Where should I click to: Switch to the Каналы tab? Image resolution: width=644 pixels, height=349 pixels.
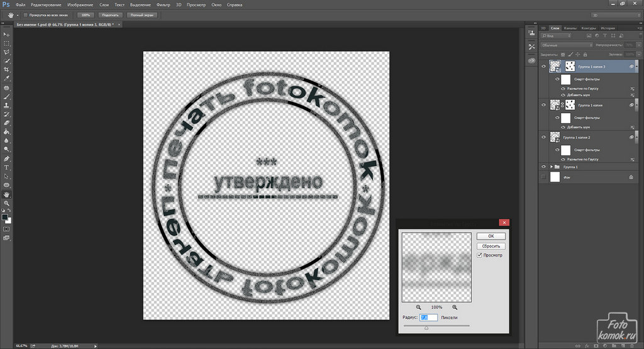[x=570, y=28]
